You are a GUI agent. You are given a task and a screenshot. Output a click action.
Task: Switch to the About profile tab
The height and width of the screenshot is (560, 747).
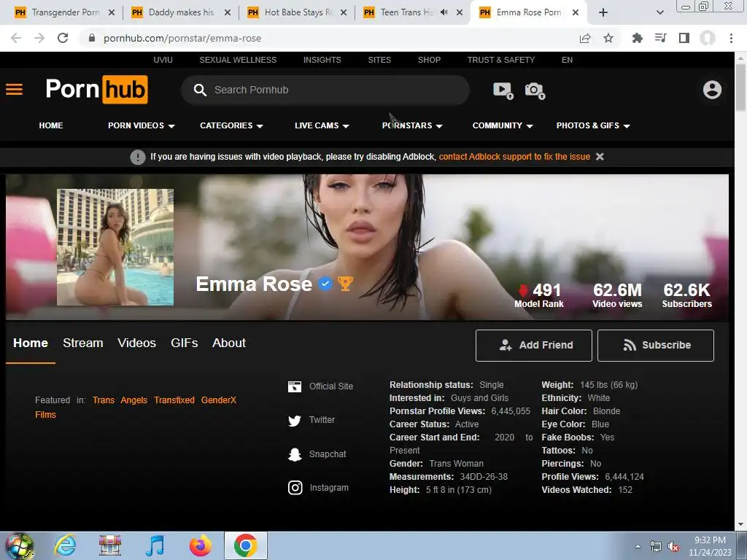[x=229, y=343]
